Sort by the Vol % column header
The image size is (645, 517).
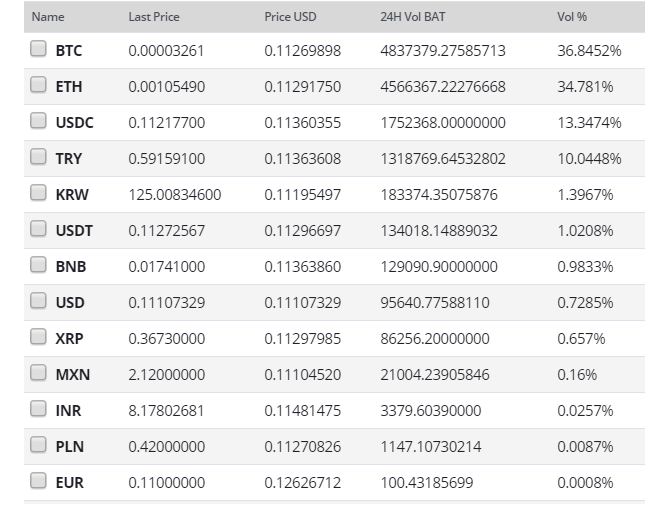572,17
